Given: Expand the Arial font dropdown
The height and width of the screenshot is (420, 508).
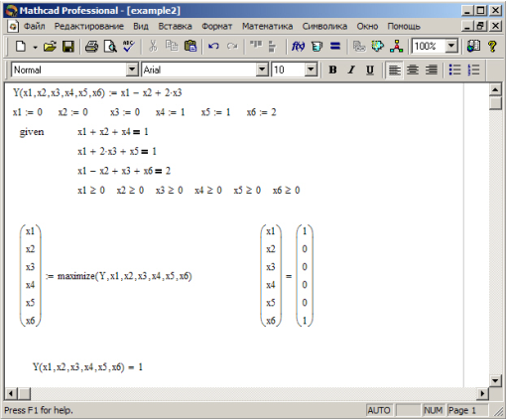Looking at the screenshot, I should click(x=262, y=70).
